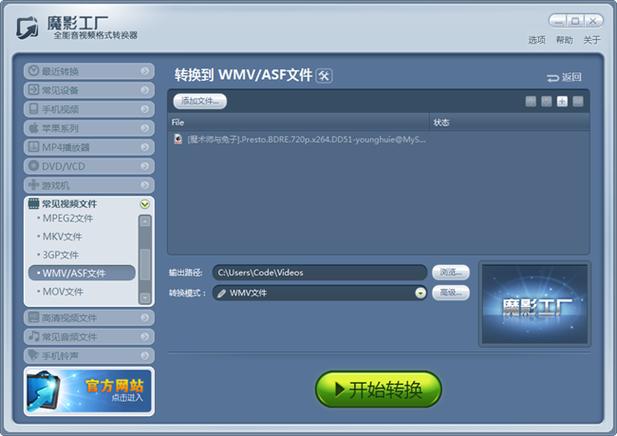Click the 魔影工厂 logo icon in header

28,28
